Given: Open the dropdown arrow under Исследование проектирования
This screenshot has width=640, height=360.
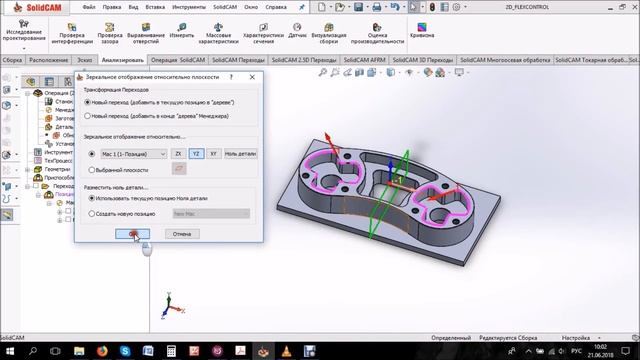Looking at the screenshot, I should (24, 49).
